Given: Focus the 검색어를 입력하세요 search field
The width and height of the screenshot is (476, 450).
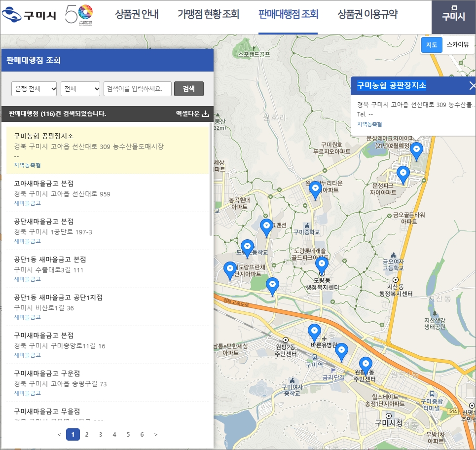Looking at the screenshot, I should 138,89.
